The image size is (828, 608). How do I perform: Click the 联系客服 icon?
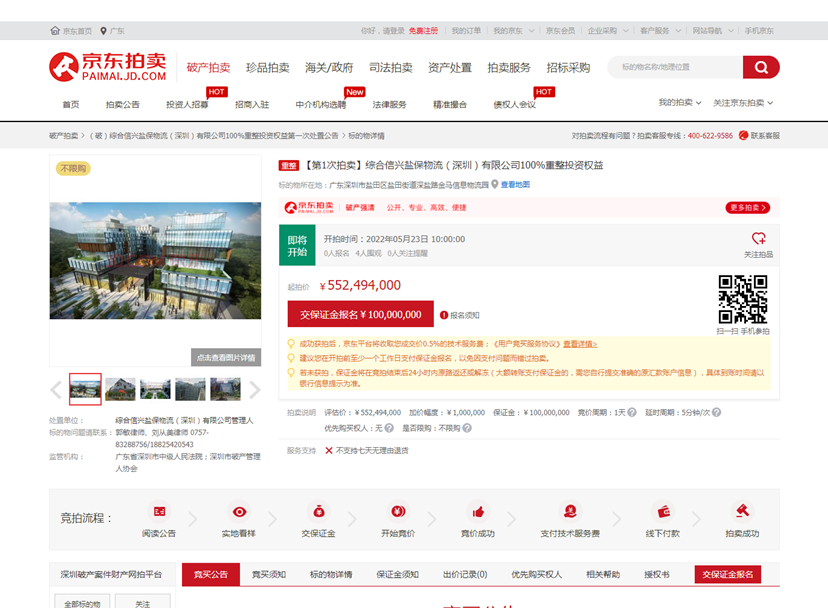tap(744, 136)
